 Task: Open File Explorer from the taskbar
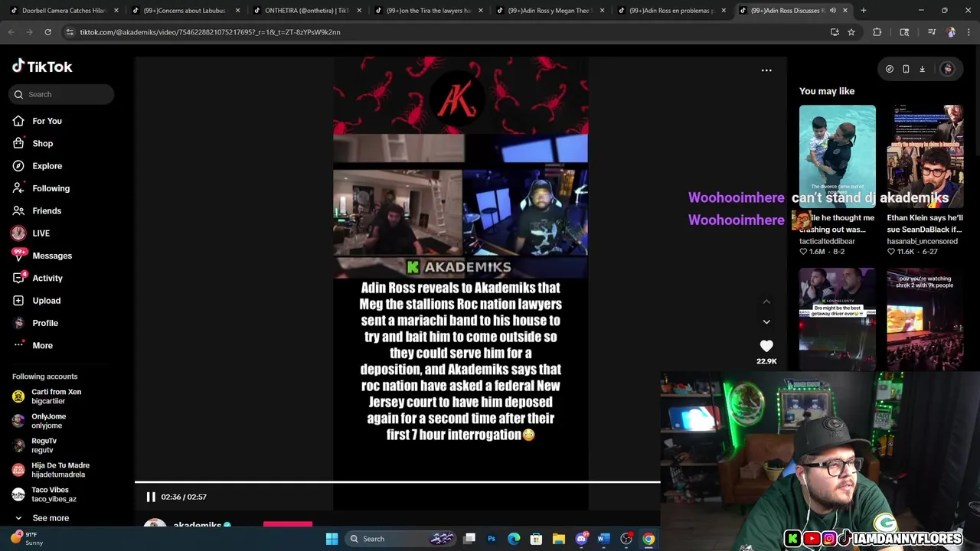pos(559,539)
